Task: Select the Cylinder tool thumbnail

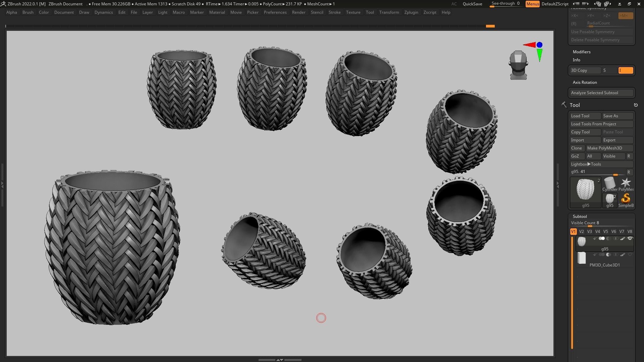Action: coord(609,183)
